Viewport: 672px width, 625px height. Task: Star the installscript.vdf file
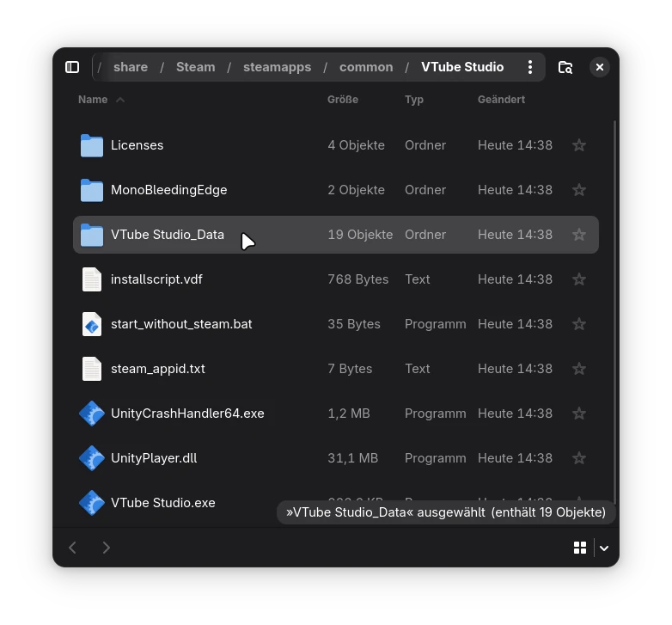point(579,279)
